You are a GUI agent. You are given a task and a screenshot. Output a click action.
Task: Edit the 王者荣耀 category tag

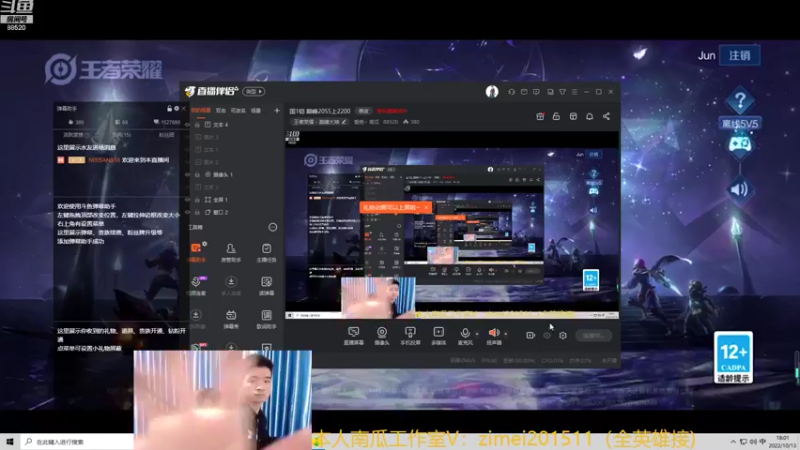319,122
